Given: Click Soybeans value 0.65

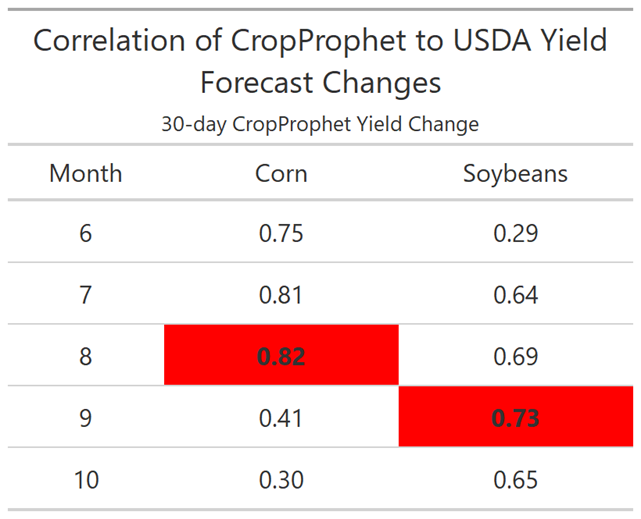Looking at the screenshot, I should point(515,480).
